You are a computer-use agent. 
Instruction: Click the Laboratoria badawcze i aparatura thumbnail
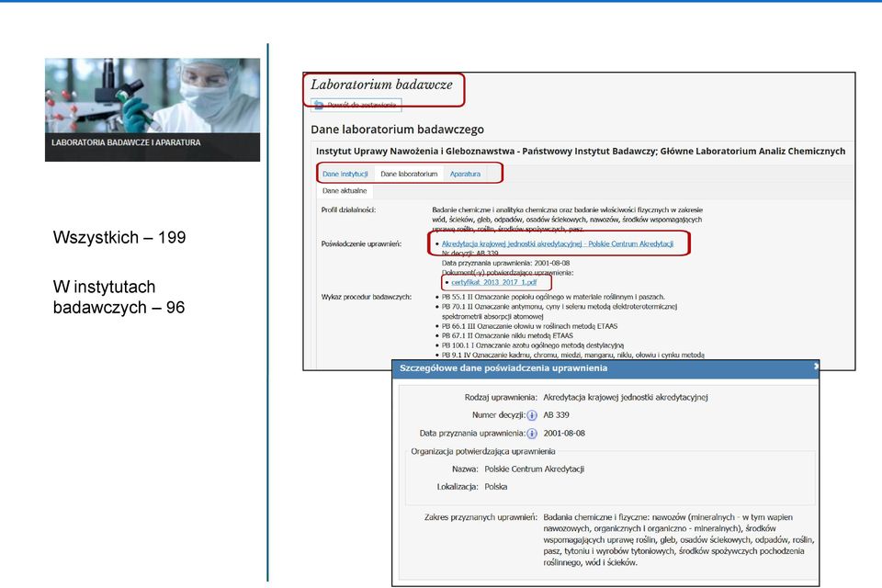tap(153, 109)
